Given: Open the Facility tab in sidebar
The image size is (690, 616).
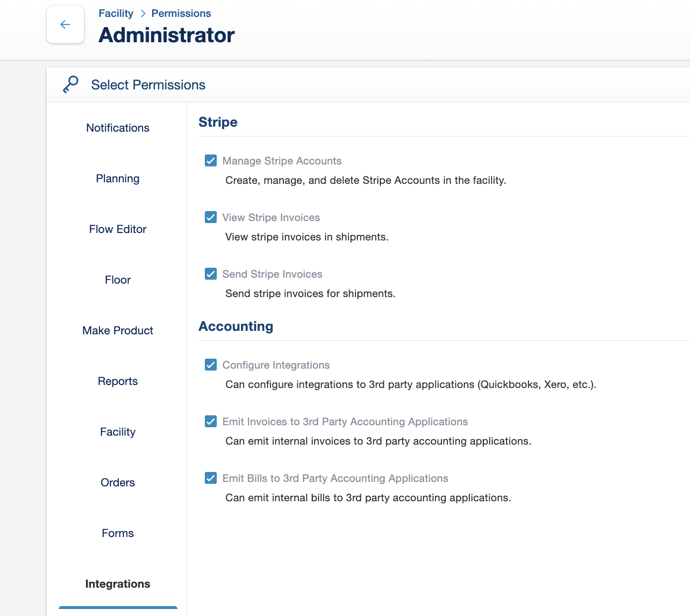Looking at the screenshot, I should [x=118, y=432].
